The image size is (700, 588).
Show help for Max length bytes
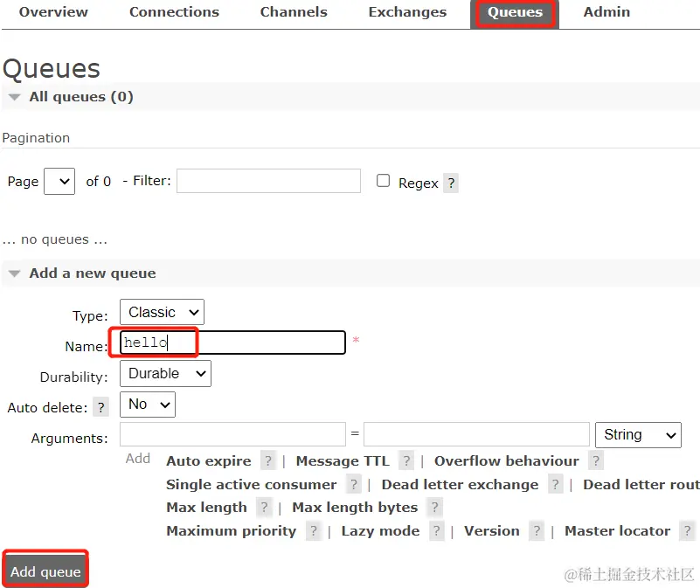[434, 508]
